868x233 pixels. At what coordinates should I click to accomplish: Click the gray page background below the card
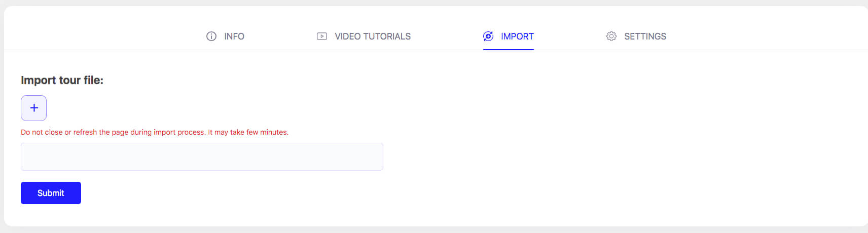[434, 230]
